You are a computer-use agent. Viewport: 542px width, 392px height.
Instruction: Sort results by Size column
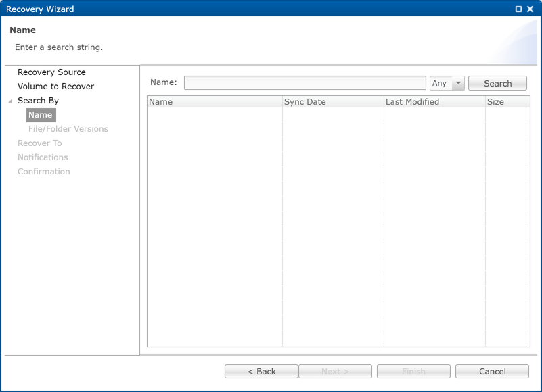(x=505, y=102)
